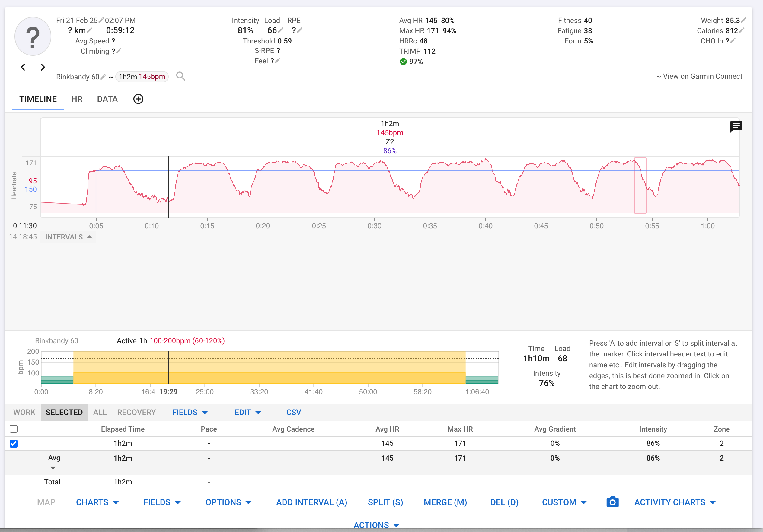Take a screenshot with the camera icon
The image size is (763, 532).
612,502
